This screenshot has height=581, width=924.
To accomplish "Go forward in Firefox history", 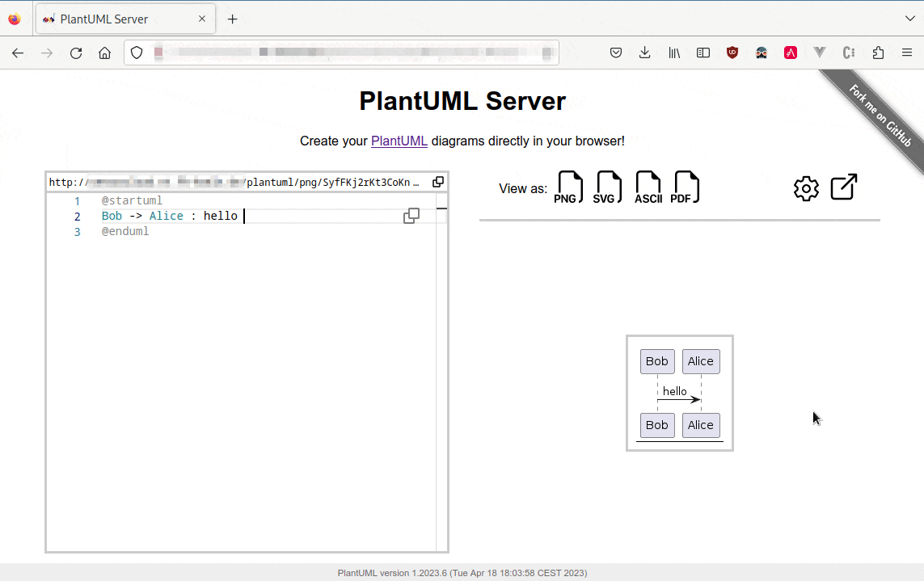I will point(47,53).
